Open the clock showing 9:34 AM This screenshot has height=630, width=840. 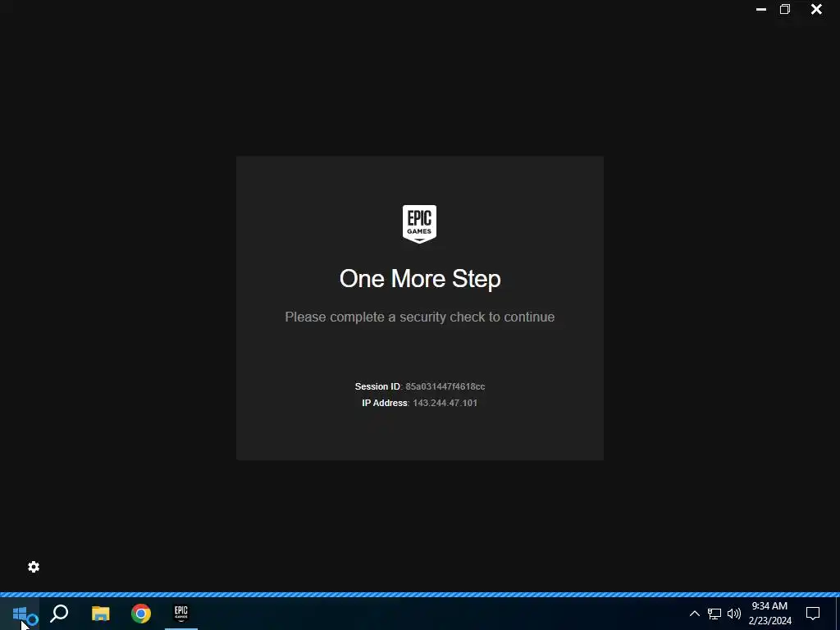(x=769, y=614)
